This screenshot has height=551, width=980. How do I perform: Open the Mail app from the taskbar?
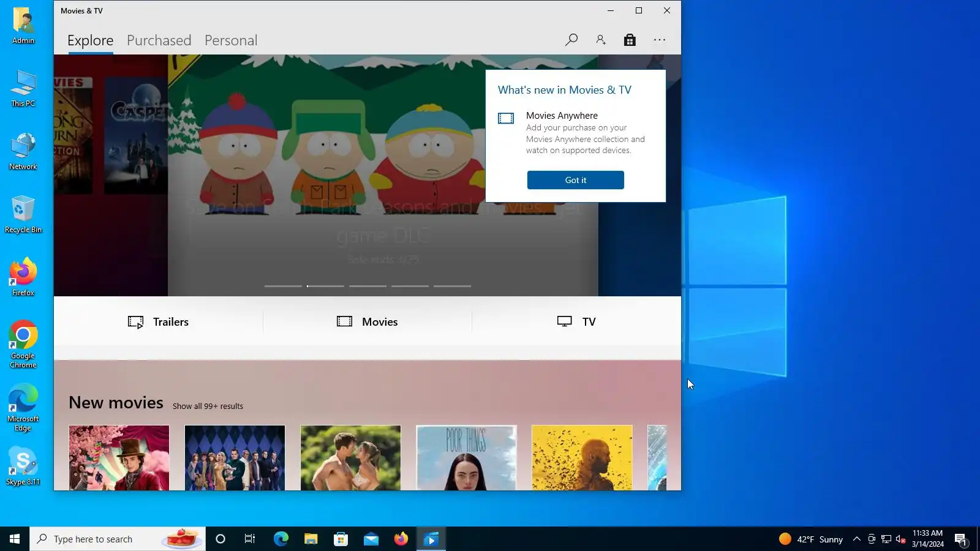371,539
